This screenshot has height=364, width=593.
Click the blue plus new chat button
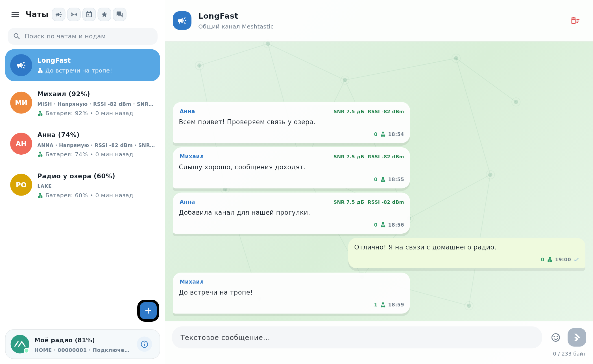point(148,311)
